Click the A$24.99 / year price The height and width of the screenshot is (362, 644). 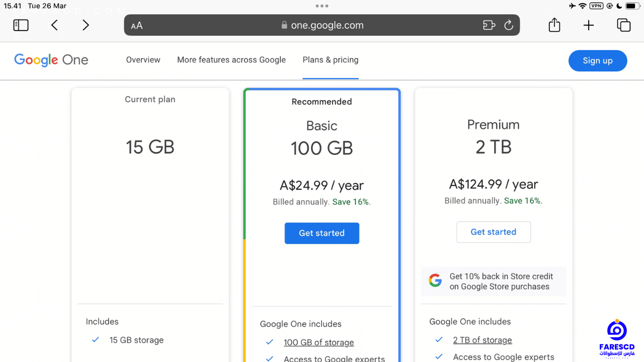click(x=322, y=186)
